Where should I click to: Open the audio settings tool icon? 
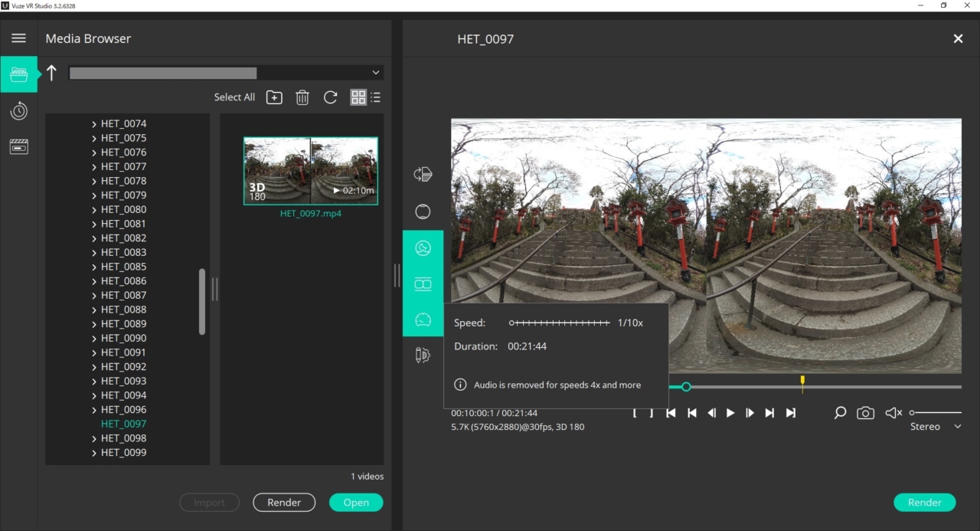tap(423, 355)
